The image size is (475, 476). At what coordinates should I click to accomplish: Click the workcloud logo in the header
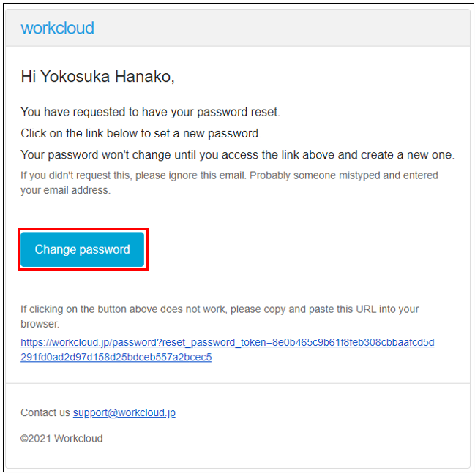coord(57,29)
